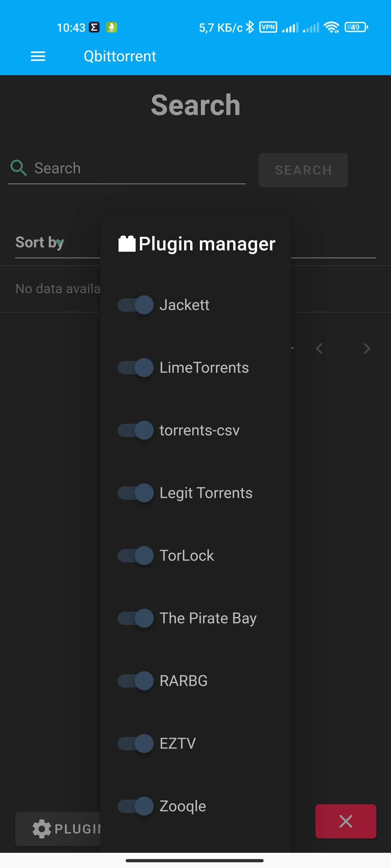
Task: Click the VPN indicator in the status bar
Action: [x=268, y=27]
